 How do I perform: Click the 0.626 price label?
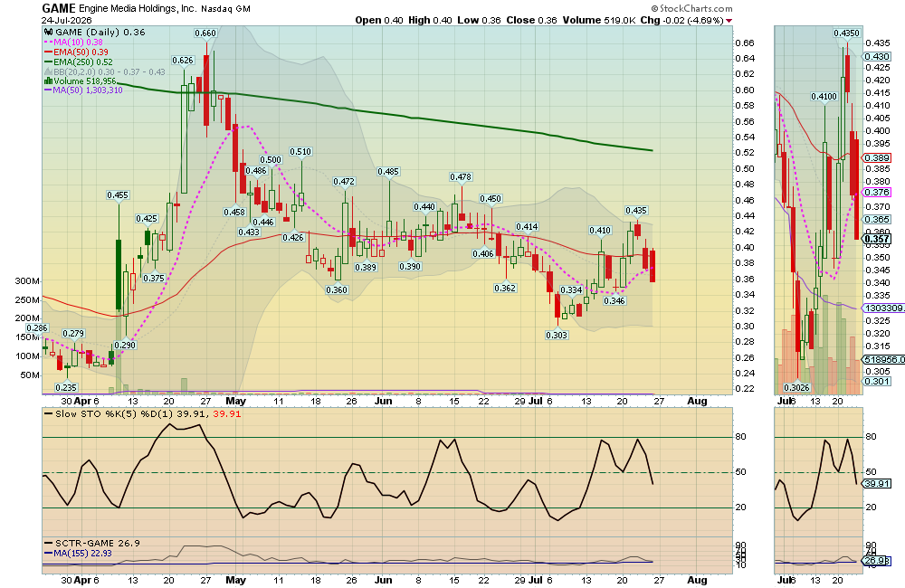click(x=183, y=60)
